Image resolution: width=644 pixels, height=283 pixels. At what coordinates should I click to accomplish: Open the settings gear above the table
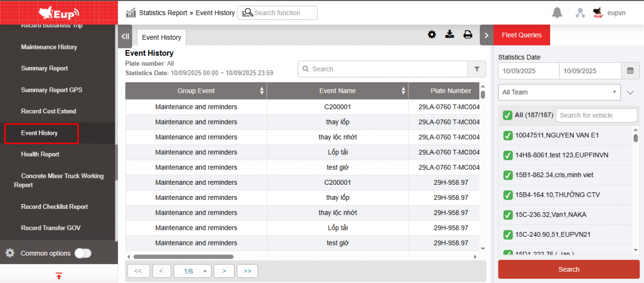pos(432,35)
